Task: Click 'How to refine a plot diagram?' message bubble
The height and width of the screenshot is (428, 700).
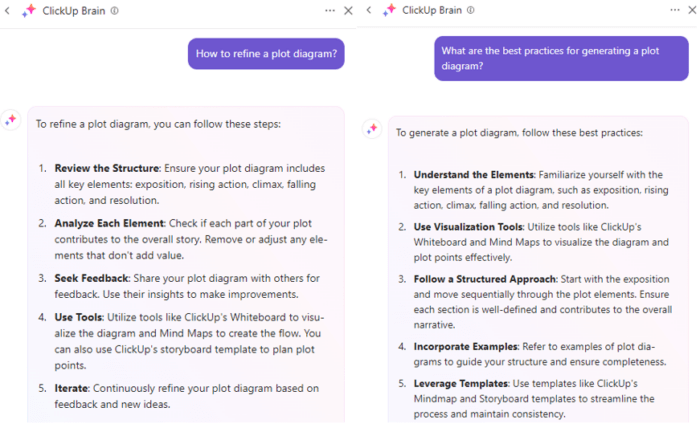Action: pos(266,54)
